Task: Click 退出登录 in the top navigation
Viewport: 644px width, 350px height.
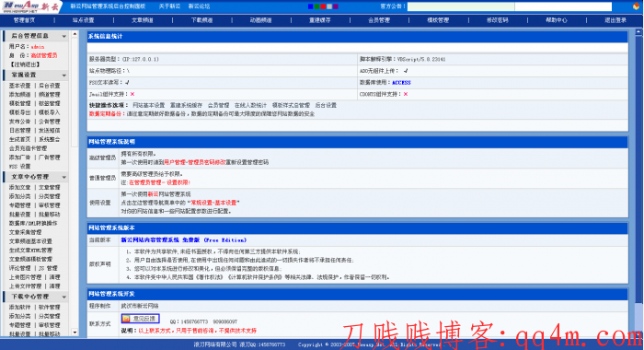Action: [615, 20]
